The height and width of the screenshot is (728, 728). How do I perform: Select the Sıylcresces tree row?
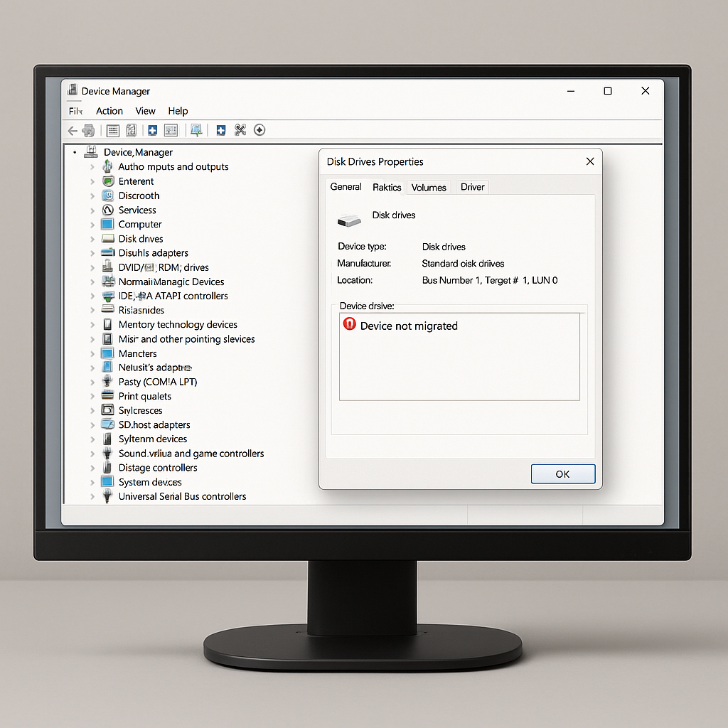140,410
